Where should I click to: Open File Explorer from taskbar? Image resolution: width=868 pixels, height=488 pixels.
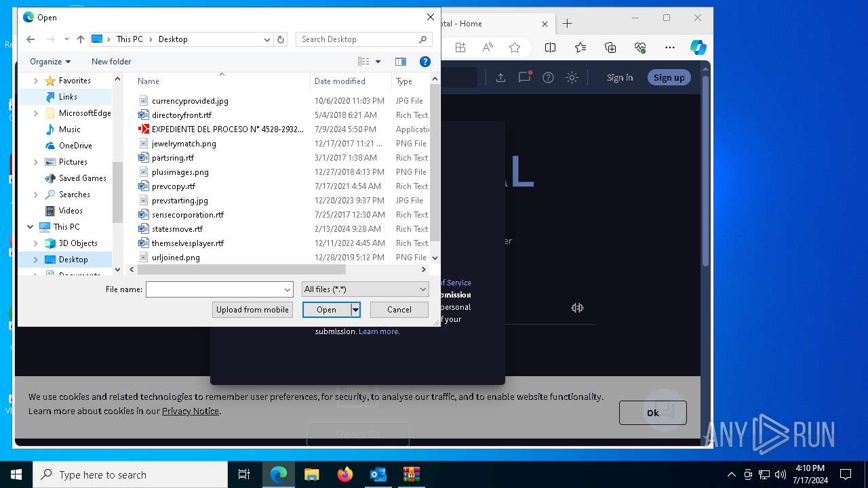[x=311, y=474]
